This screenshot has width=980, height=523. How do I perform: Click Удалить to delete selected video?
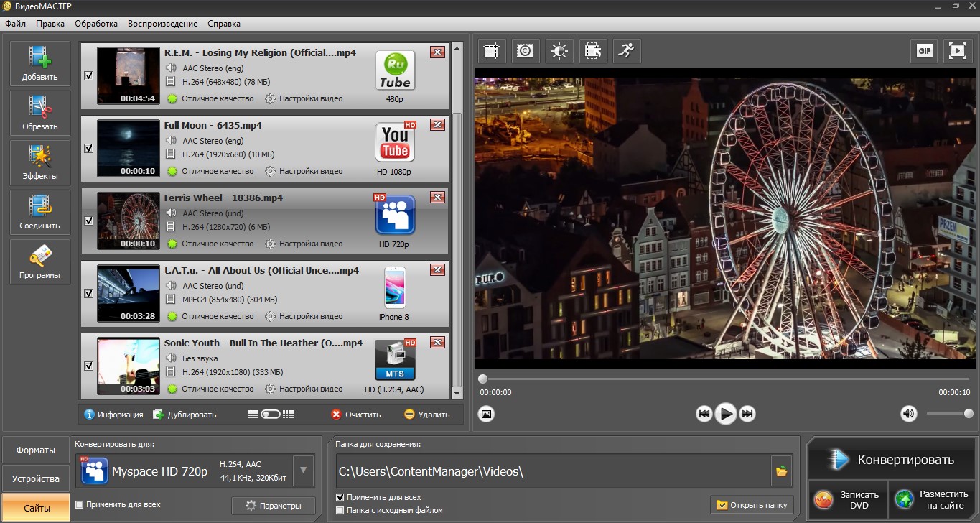[427, 415]
